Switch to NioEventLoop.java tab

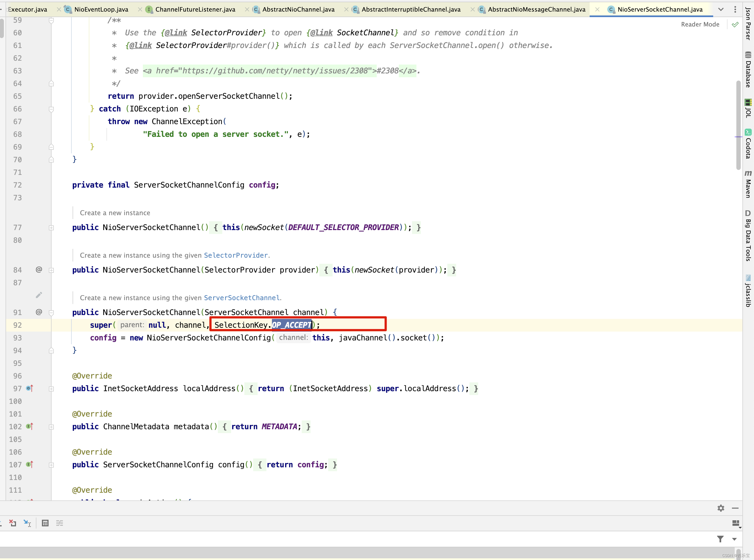coord(97,9)
